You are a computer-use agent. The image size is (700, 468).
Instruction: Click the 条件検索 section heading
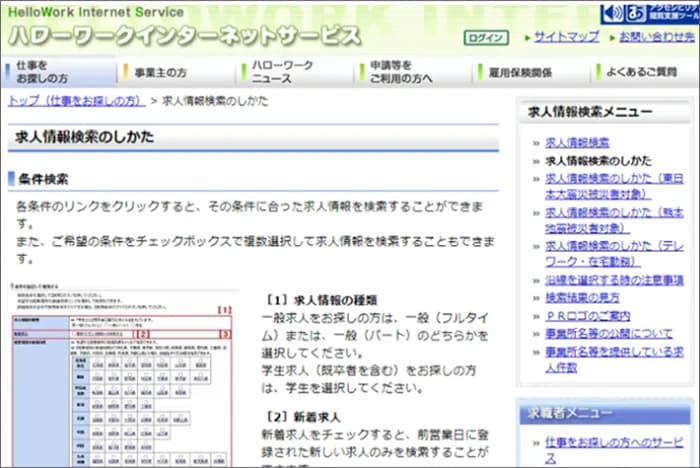(x=43, y=179)
